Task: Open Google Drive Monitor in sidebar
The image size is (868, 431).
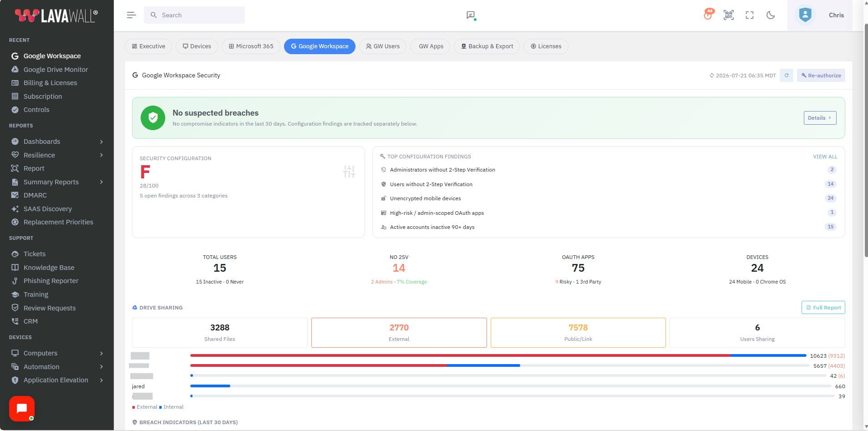Action: 56,70
